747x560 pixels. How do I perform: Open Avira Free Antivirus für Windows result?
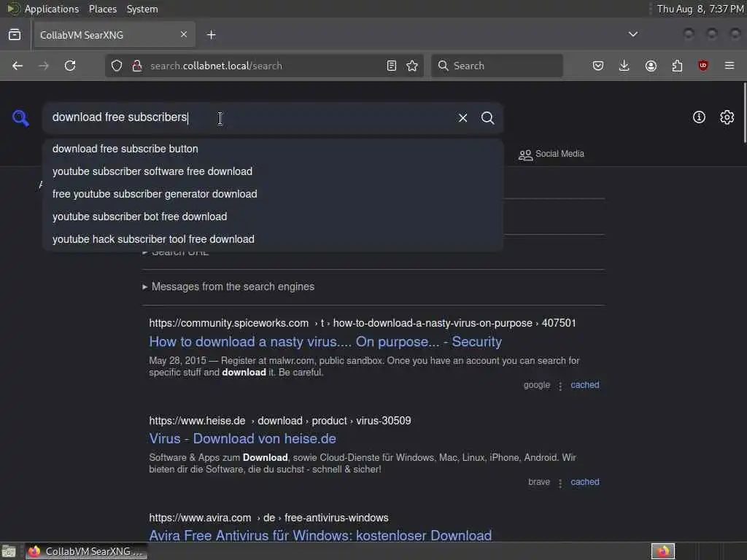pyautogui.click(x=320, y=535)
